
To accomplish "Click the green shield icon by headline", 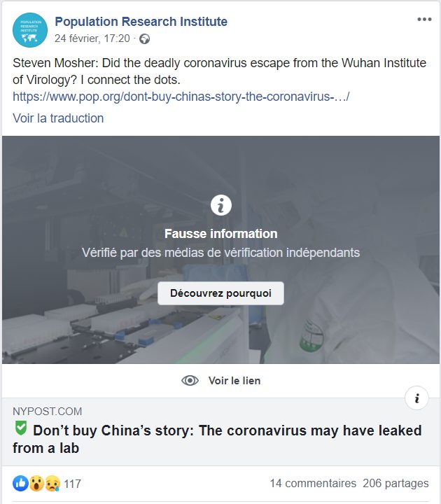I will [21, 428].
